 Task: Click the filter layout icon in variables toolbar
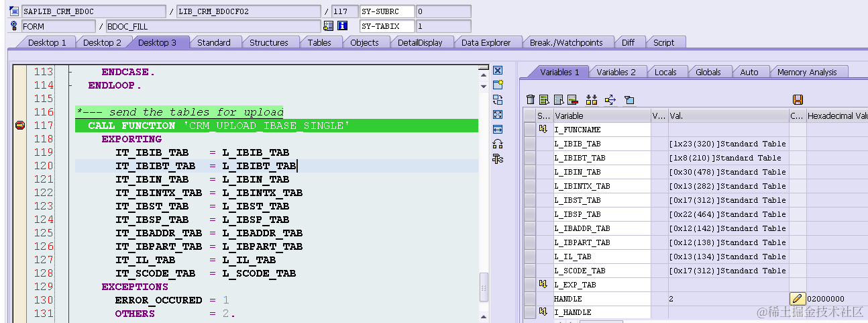[x=629, y=99]
